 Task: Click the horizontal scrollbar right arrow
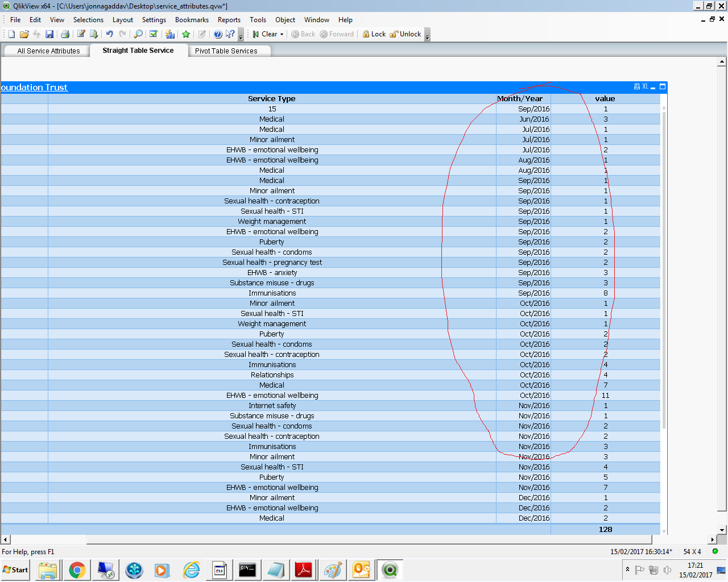(713, 539)
